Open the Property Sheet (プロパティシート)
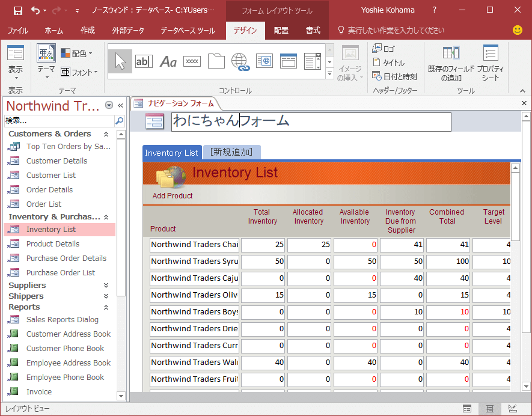Viewport: 532px width, 416px height. tap(491, 63)
